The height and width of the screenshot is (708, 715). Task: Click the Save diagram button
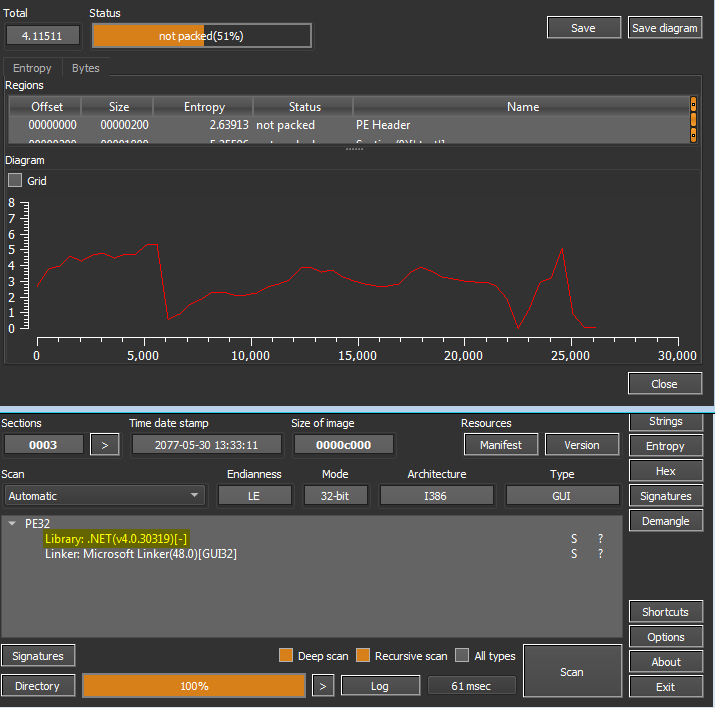click(x=665, y=28)
